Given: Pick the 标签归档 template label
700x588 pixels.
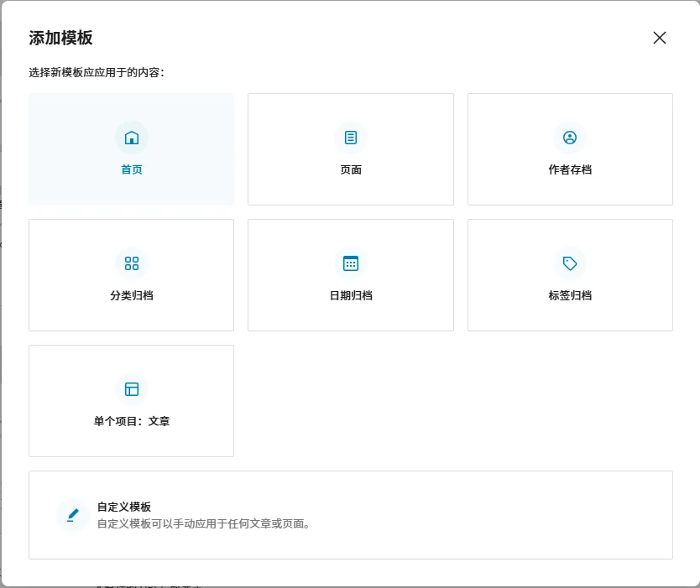Looking at the screenshot, I should pyautogui.click(x=570, y=295).
